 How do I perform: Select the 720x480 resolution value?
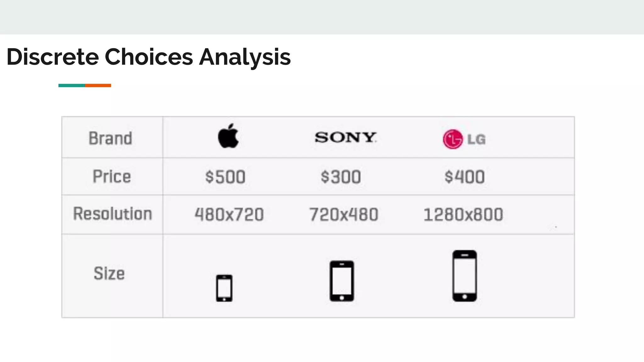tap(344, 215)
